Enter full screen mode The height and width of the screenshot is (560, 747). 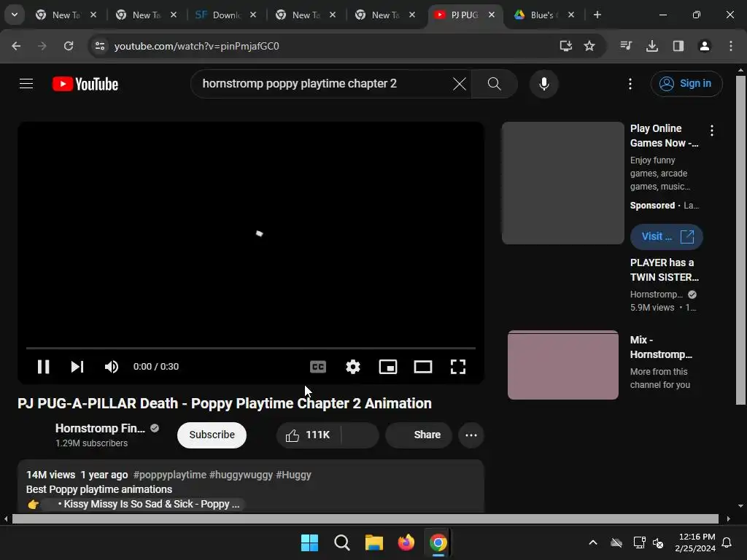[458, 367]
